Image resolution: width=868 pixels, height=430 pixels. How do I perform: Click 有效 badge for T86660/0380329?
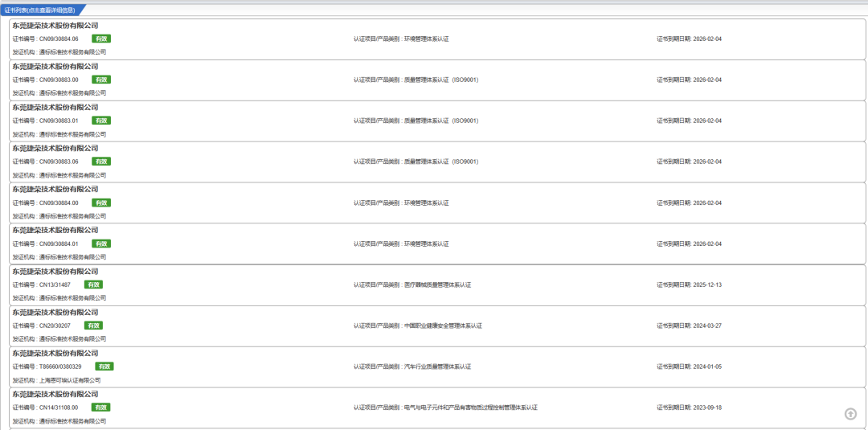tap(104, 367)
